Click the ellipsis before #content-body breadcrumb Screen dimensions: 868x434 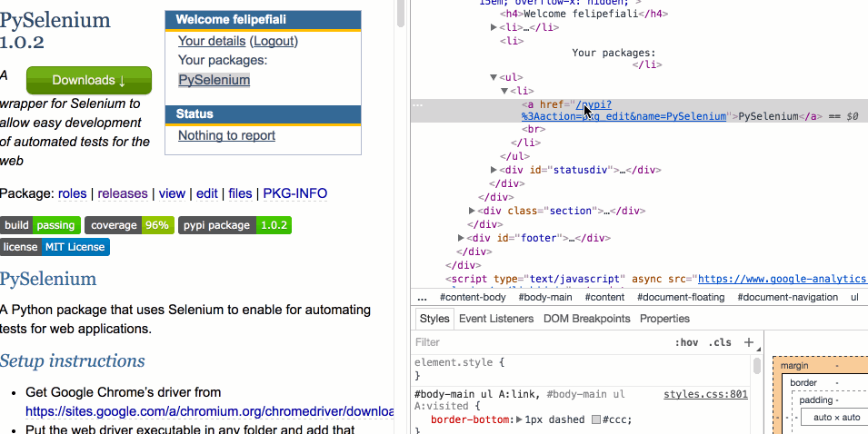422,297
